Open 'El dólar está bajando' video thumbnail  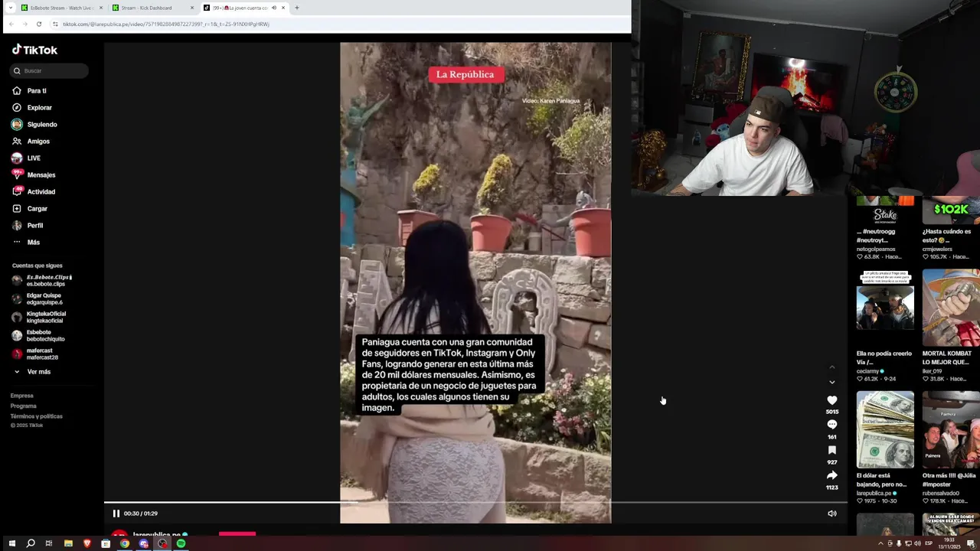(x=885, y=430)
